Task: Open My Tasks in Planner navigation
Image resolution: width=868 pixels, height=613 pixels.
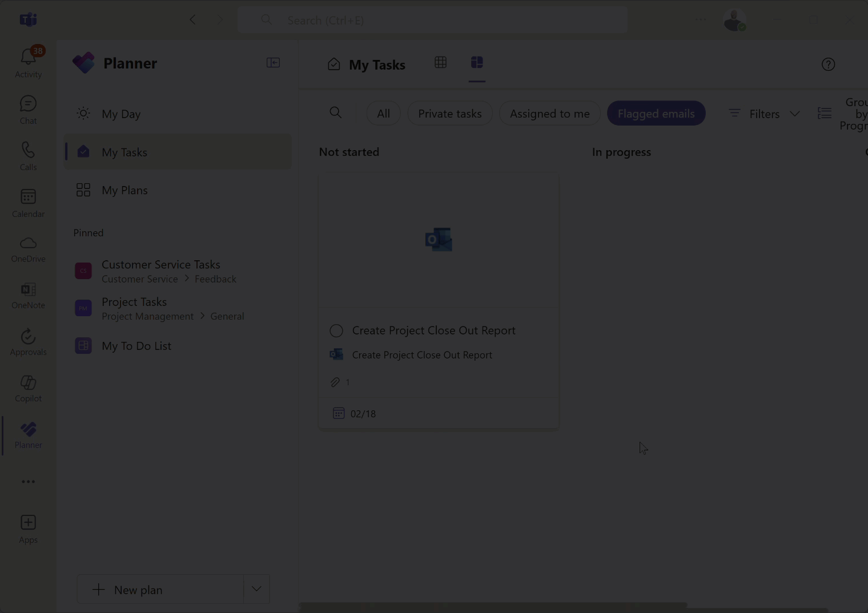Action: pyautogui.click(x=178, y=152)
